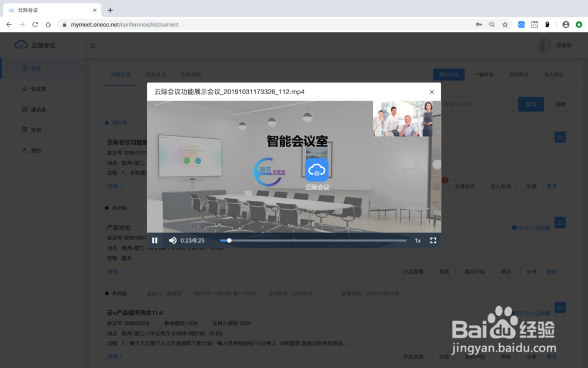Open the 1x playback speed selector

tap(417, 240)
